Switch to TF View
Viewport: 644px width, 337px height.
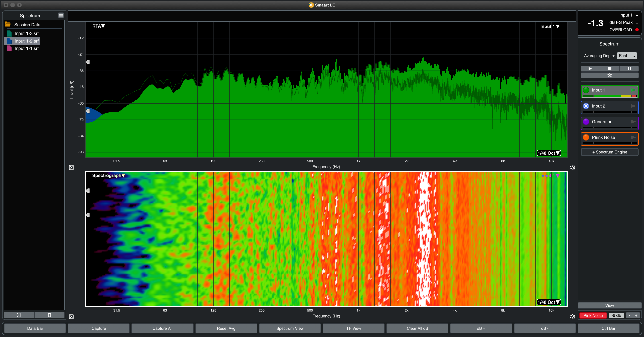coord(354,328)
